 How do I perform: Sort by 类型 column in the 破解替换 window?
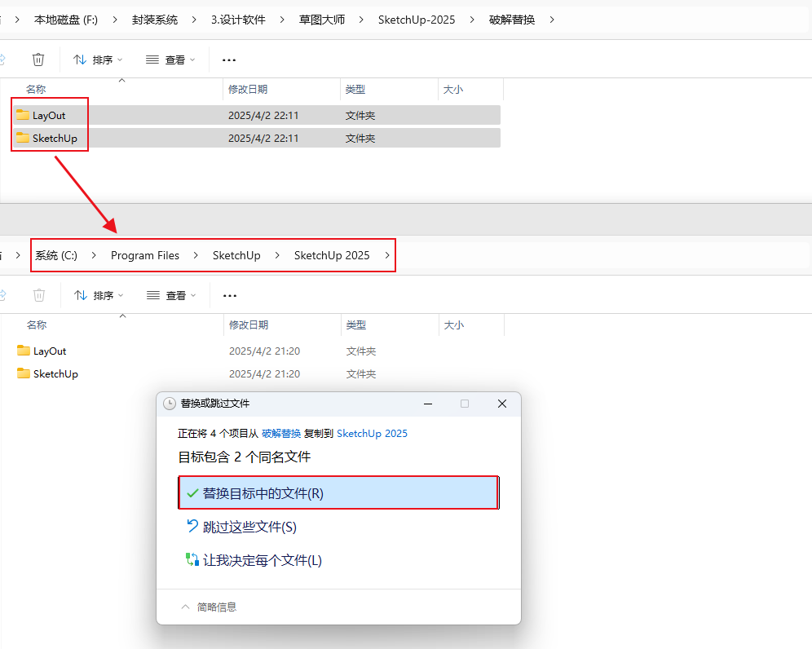355,89
